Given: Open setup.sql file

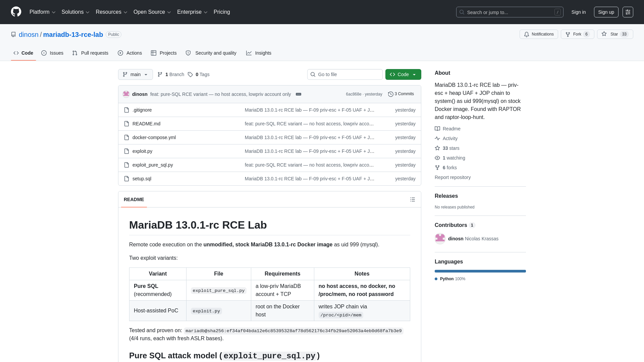Looking at the screenshot, I should coord(142,179).
